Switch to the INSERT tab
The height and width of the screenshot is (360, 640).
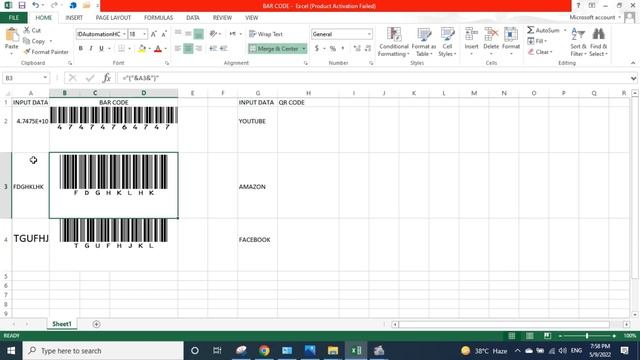pyautogui.click(x=74, y=18)
